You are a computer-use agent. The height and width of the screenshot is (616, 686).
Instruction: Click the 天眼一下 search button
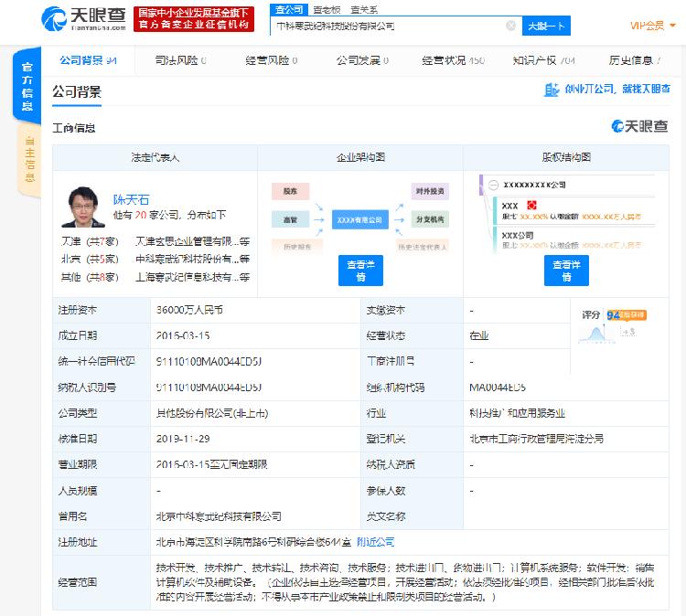pyautogui.click(x=546, y=27)
